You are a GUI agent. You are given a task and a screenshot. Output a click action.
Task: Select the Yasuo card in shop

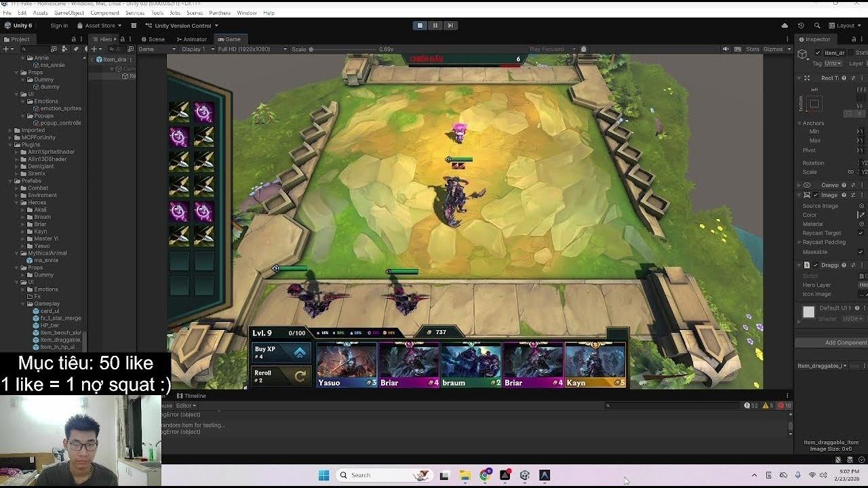click(x=347, y=365)
